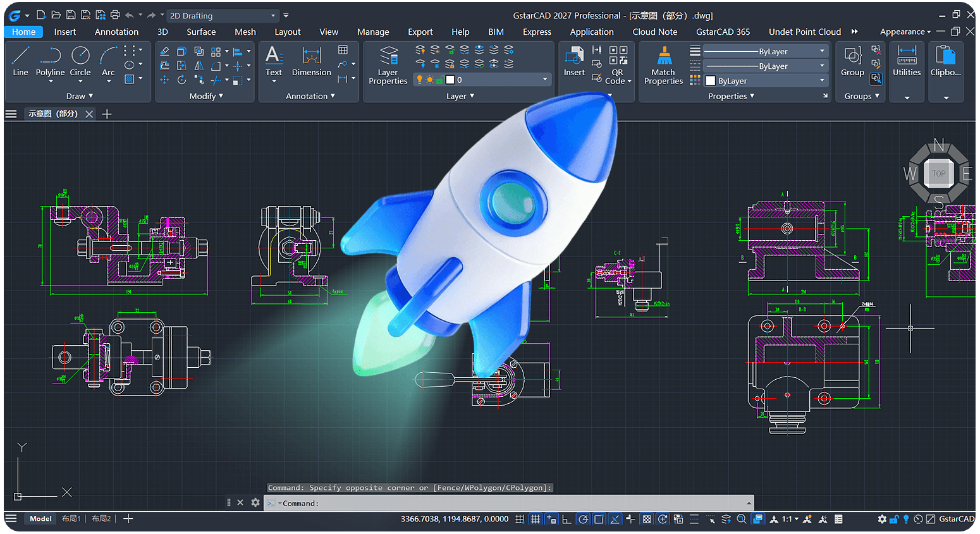Click the Group tool icon
The image size is (980, 534).
852,61
